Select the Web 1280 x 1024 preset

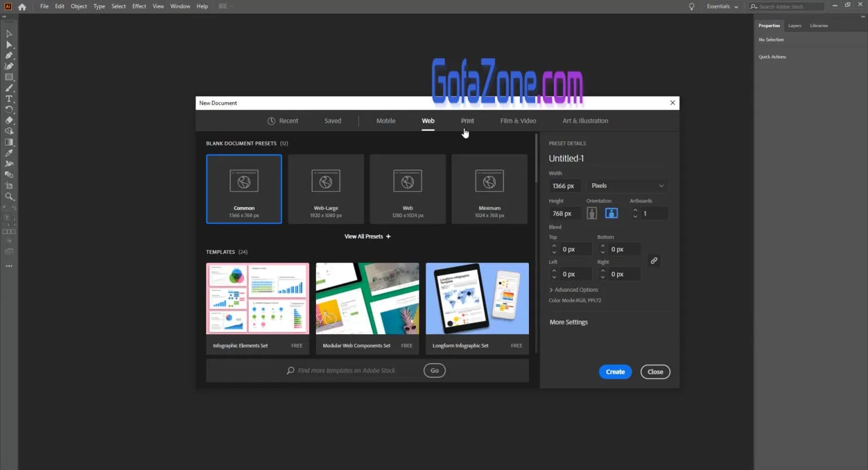[407, 189]
